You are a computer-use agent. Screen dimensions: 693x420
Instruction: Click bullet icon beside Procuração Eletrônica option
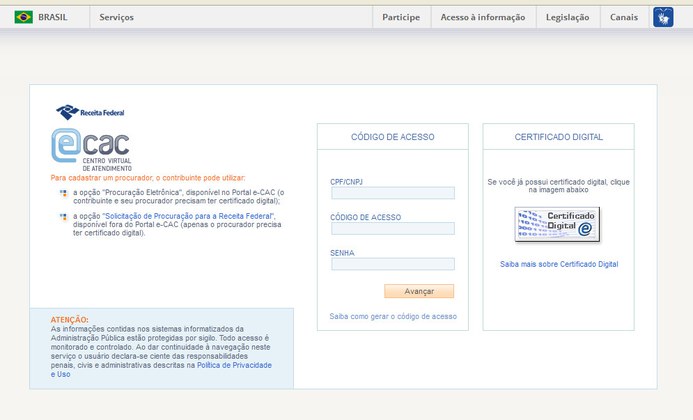click(x=63, y=192)
